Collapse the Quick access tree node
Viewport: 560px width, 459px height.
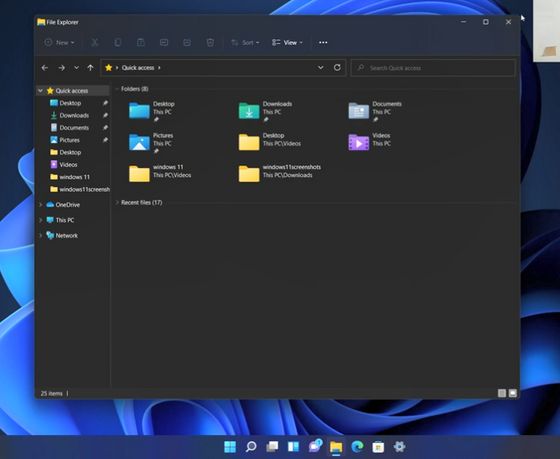pyautogui.click(x=41, y=91)
